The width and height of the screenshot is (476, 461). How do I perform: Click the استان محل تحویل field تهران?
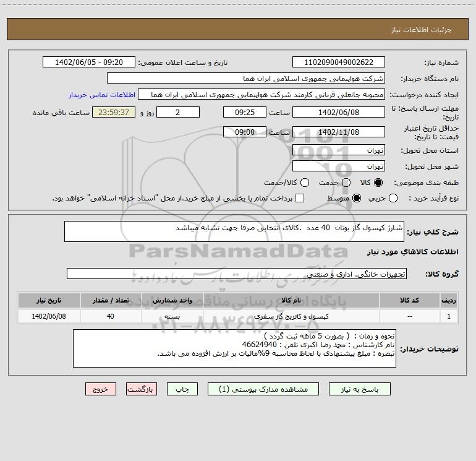point(339,150)
